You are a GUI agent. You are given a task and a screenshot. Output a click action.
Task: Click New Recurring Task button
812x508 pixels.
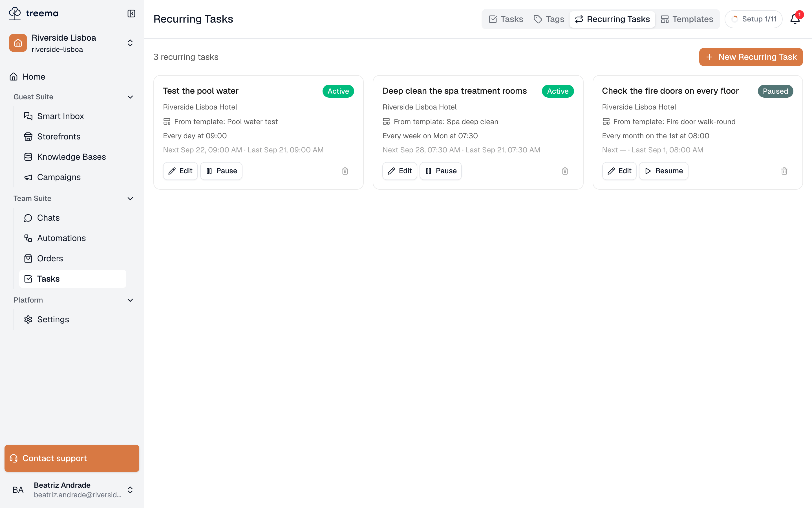[x=751, y=57]
